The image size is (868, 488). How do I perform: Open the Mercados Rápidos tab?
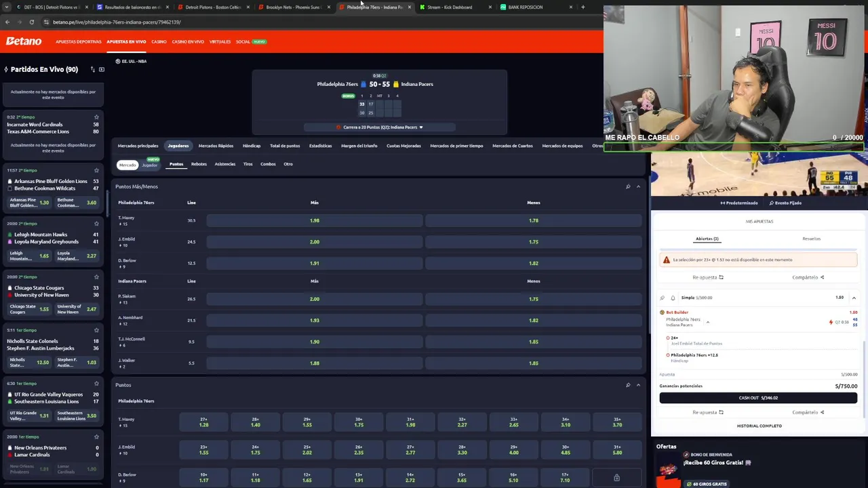216,146
